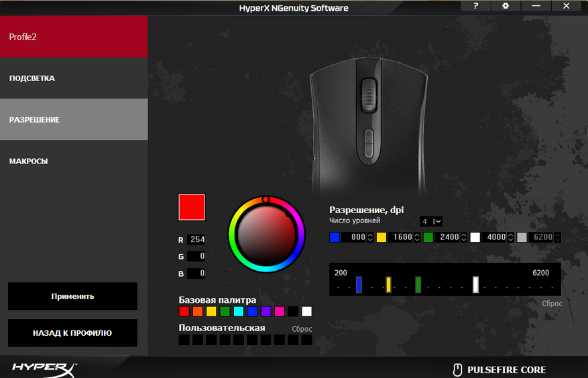Click НАЗАД К ПРОФИЛЮ button

72,333
